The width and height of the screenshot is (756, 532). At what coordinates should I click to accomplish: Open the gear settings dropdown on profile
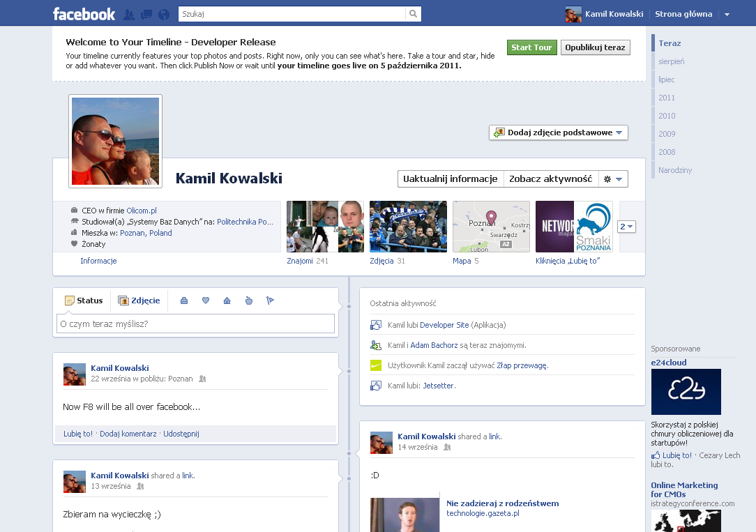tap(612, 179)
